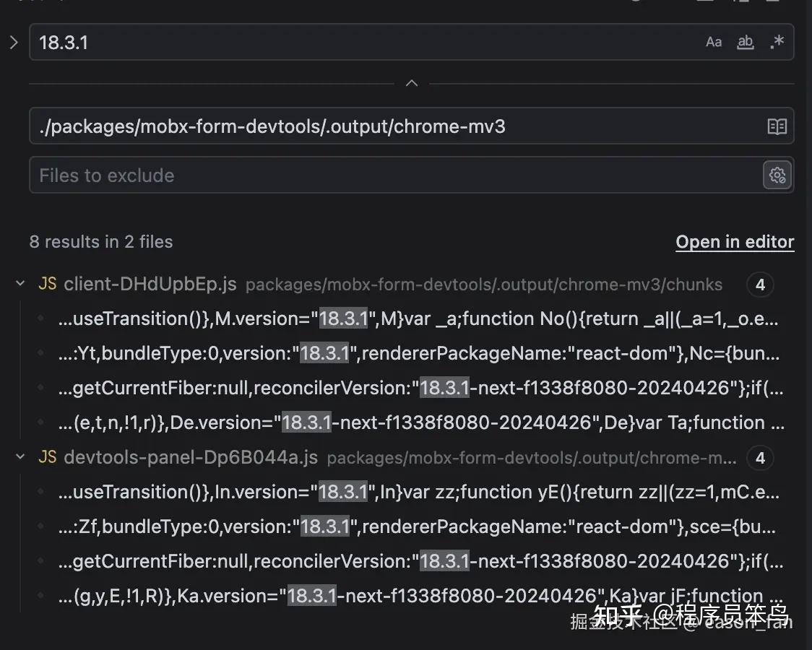The height and width of the screenshot is (650, 812).
Task: Open the :Zf,bundleType:0 version match
Action: (418, 526)
